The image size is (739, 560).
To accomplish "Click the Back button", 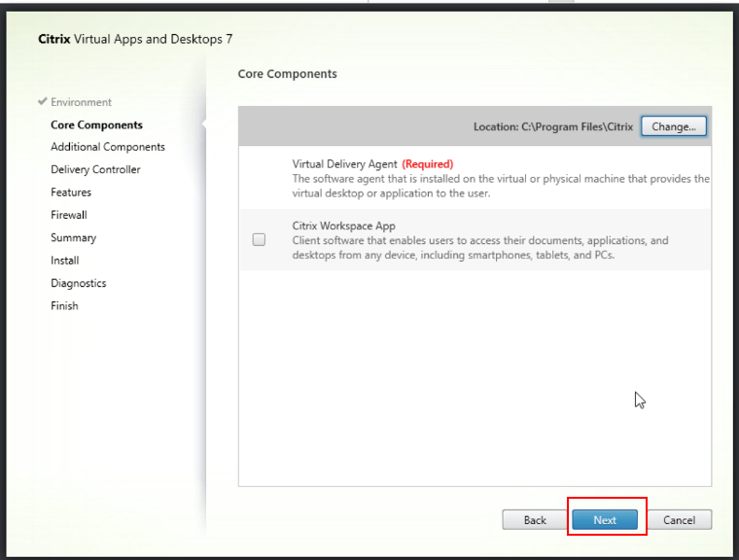I will pos(535,519).
